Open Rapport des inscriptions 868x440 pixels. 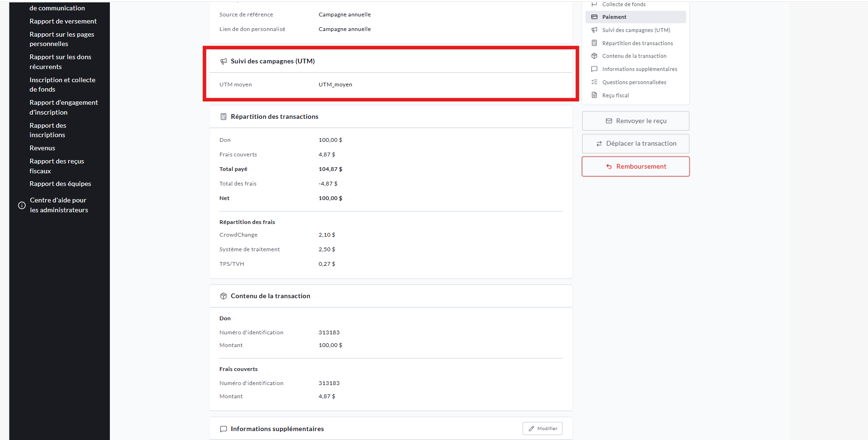click(48, 130)
